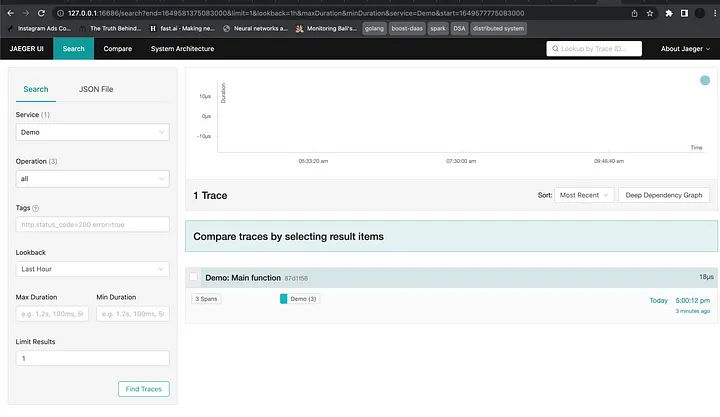Open the Operation dropdown set to all
This screenshot has width=720, height=417.
92,178
